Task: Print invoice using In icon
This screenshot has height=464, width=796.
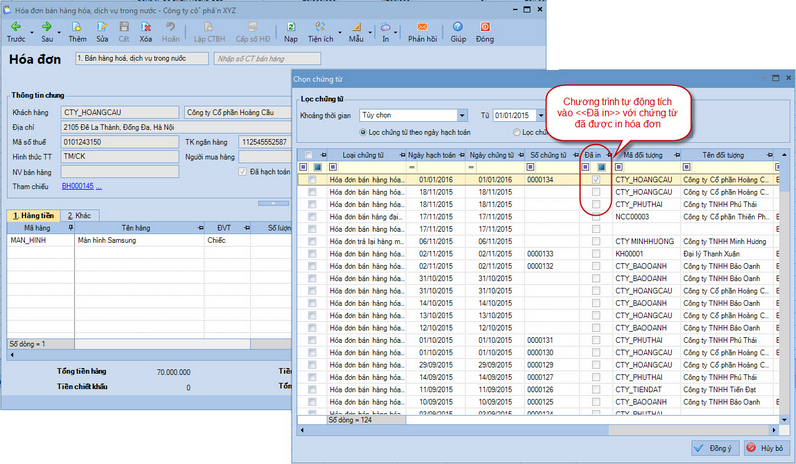Action: 385,27
